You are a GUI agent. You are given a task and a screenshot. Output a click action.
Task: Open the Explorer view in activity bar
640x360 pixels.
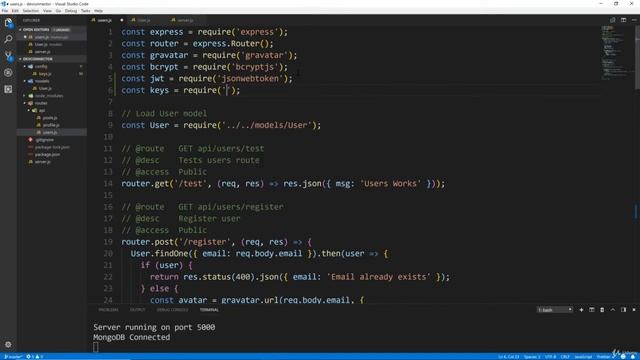pos(8,23)
